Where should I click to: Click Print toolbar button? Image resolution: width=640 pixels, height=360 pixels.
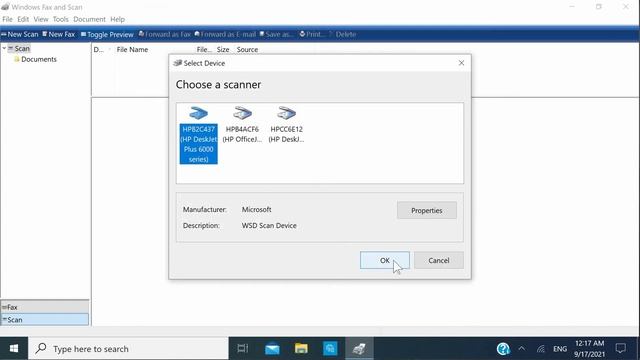313,34
